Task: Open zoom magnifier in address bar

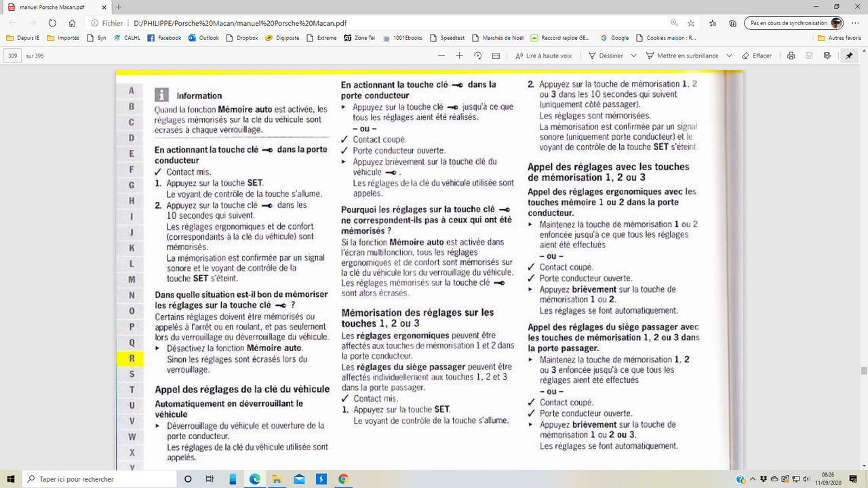Action: coord(673,22)
